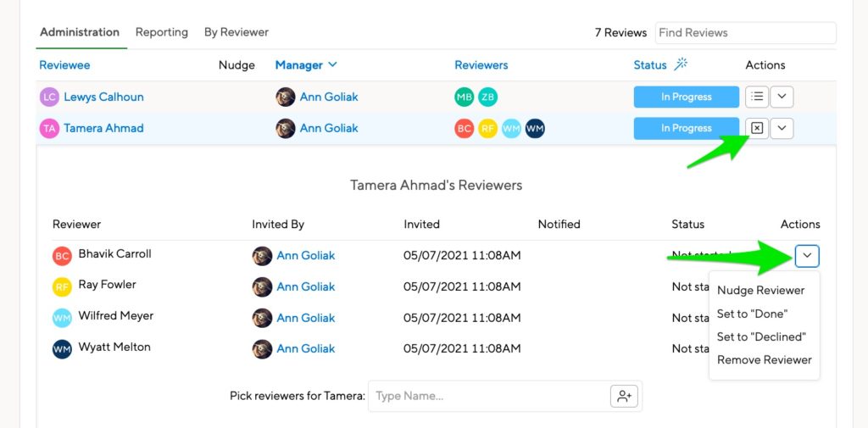Click the RF reviewer bubble in Tamera Ahmad's row
Viewport: 868px width, 428px height.
487,129
